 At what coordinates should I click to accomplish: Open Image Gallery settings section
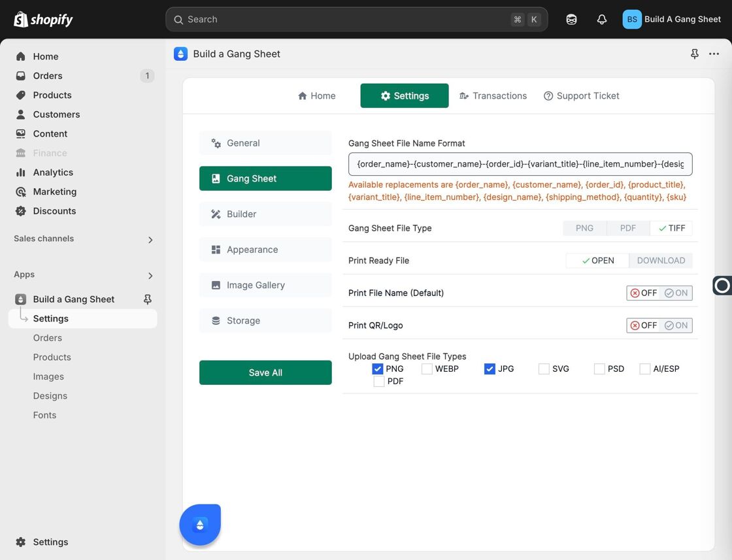click(x=265, y=285)
